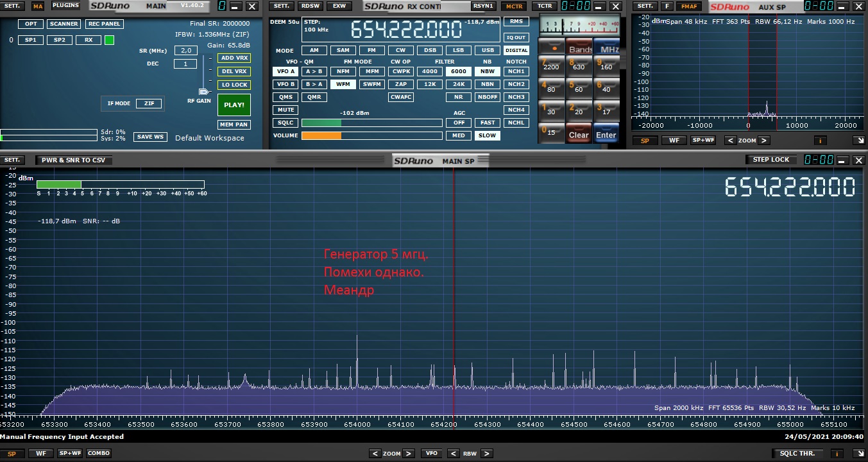The image size is (868, 462).
Task: Click the keypad 9 / 160 band key
Action: (606, 65)
